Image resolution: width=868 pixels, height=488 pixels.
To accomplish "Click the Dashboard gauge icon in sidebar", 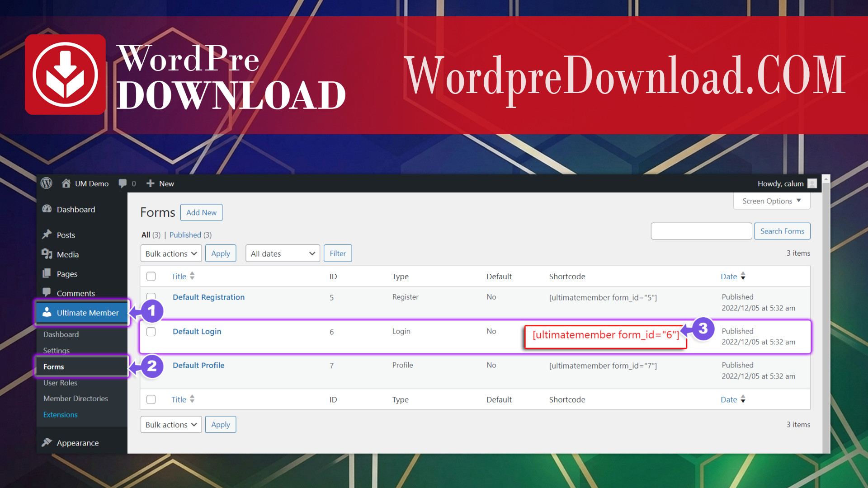I will (47, 209).
